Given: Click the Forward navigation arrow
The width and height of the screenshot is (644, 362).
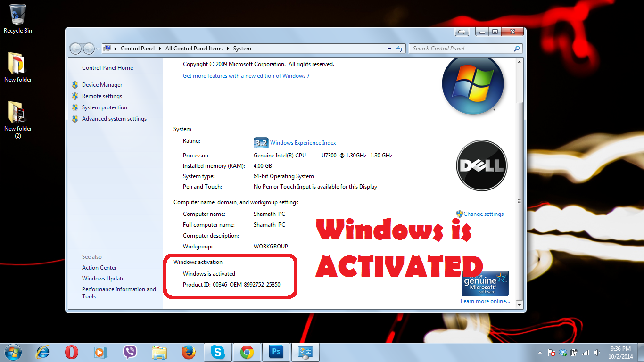Looking at the screenshot, I should coord(89,49).
